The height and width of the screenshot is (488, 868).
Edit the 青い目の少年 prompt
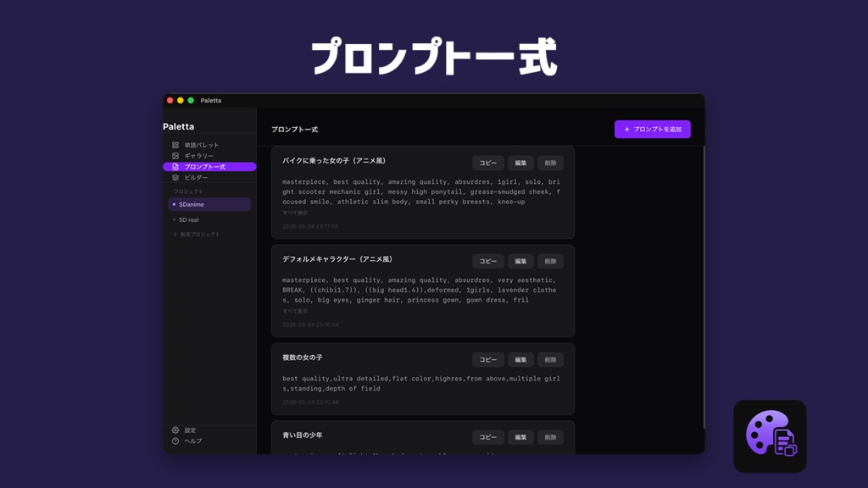(x=520, y=437)
